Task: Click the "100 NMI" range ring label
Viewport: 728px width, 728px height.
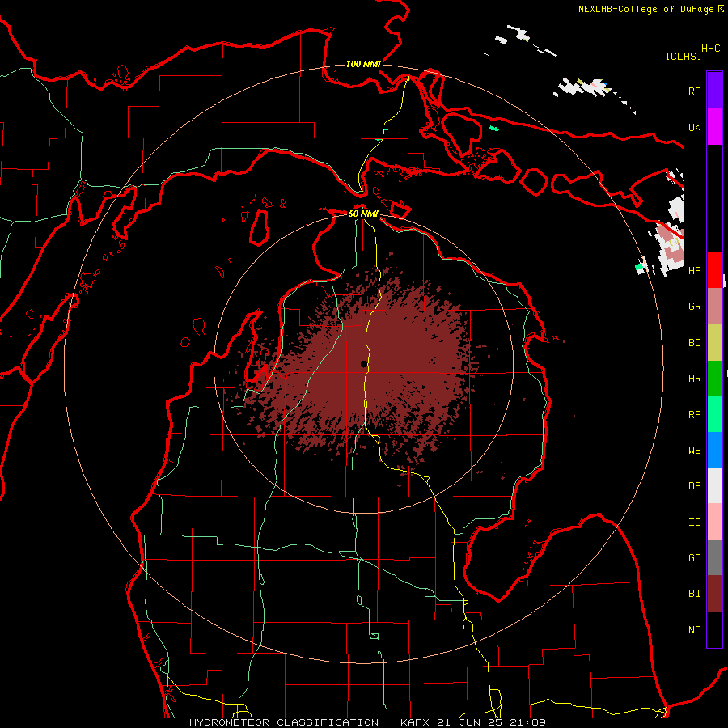Action: click(363, 64)
